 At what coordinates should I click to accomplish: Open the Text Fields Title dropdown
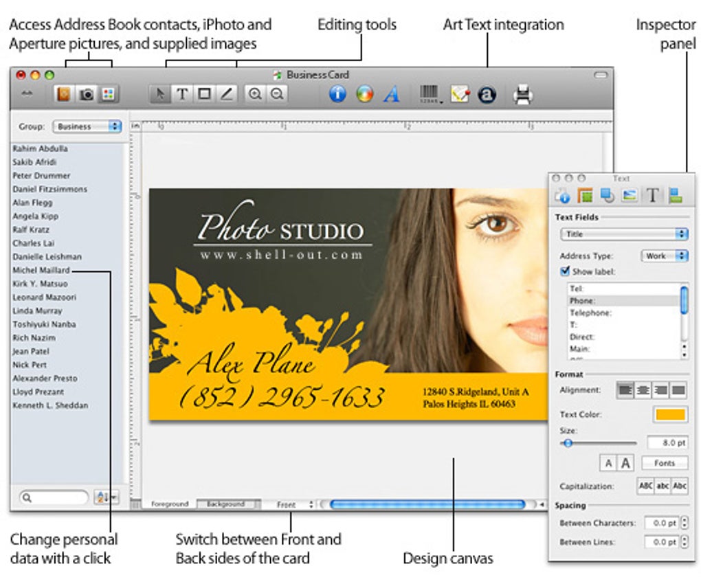(x=623, y=234)
